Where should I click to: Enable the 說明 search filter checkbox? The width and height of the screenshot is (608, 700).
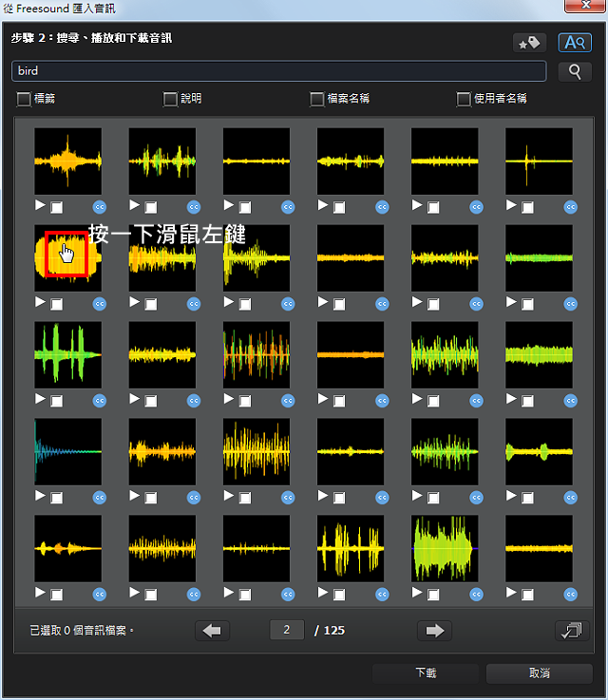coord(170,99)
